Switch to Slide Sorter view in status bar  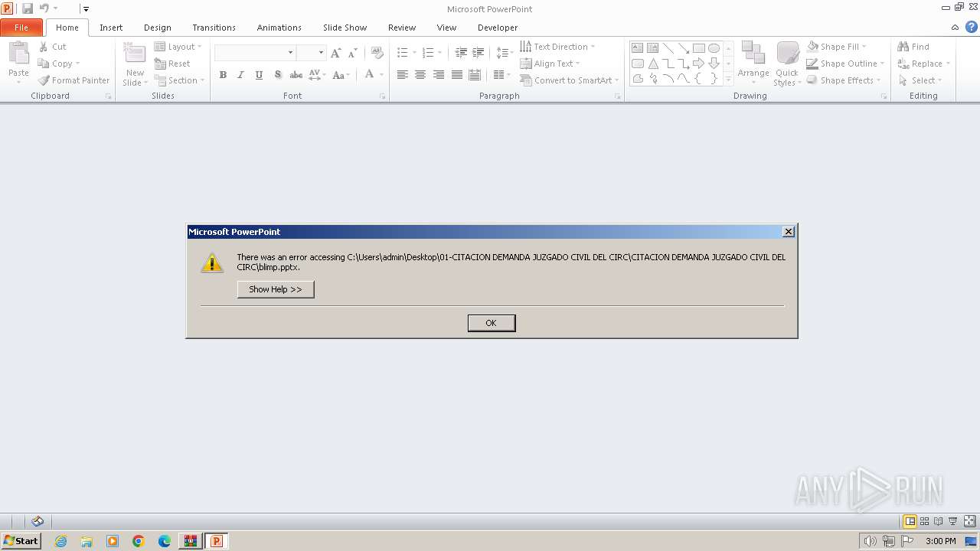pos(924,521)
